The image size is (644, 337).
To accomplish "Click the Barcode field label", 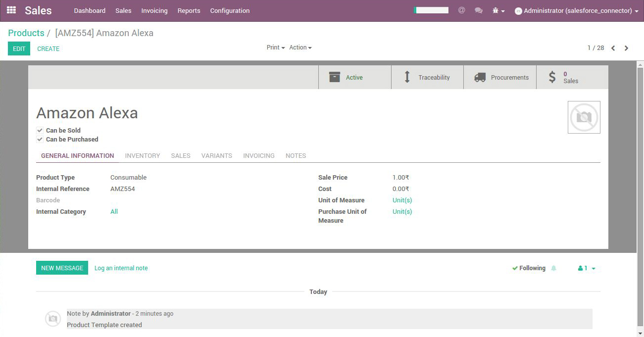I will [x=48, y=200].
